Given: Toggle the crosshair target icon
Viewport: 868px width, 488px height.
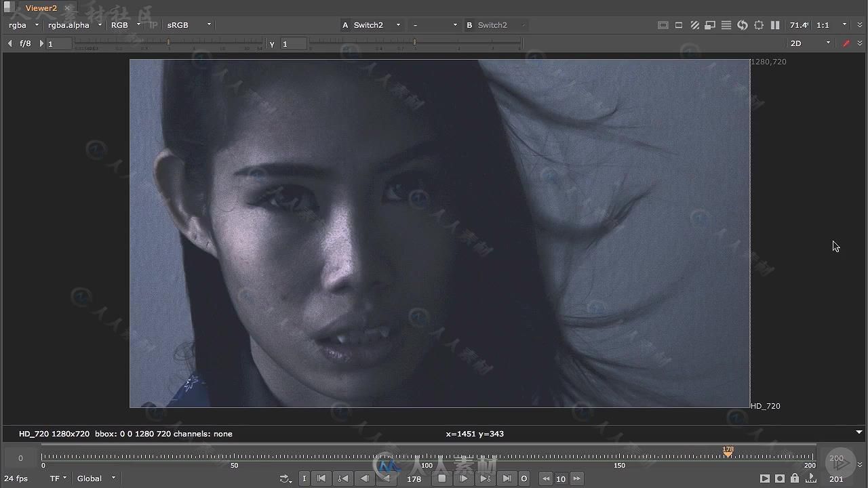Looking at the screenshot, I should tap(759, 25).
